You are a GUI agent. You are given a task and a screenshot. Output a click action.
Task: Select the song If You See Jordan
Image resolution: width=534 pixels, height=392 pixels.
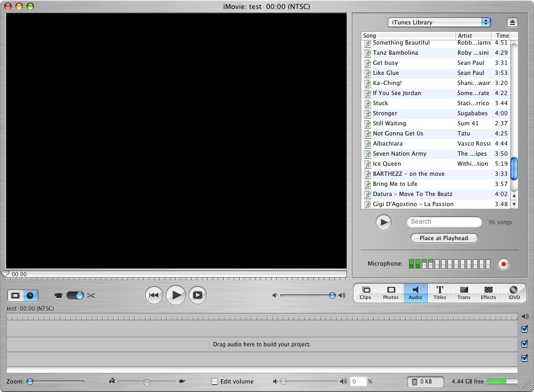pos(436,93)
